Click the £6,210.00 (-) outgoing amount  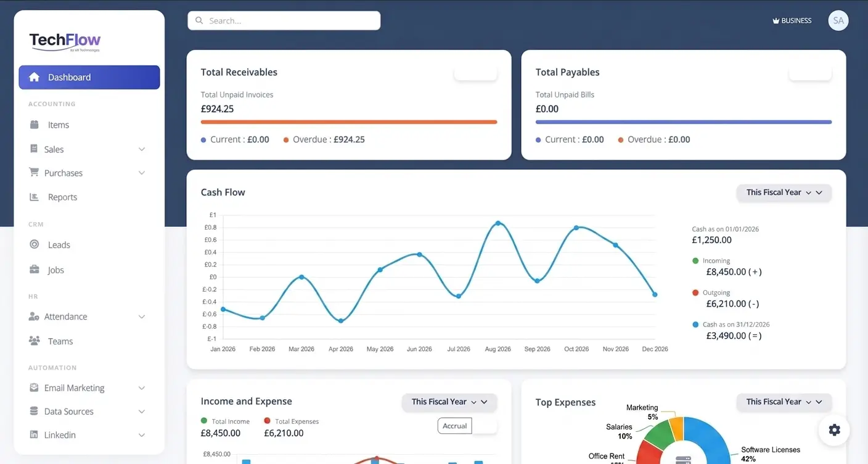point(733,304)
